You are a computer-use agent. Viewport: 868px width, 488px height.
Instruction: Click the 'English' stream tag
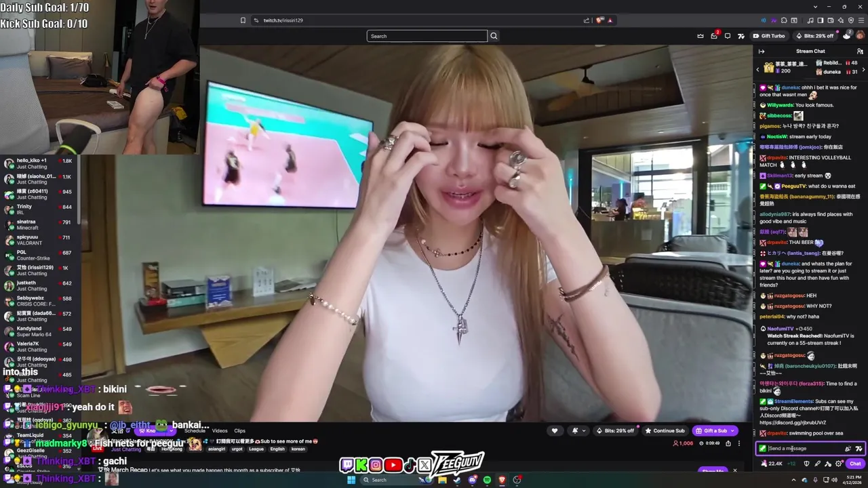[x=277, y=449]
